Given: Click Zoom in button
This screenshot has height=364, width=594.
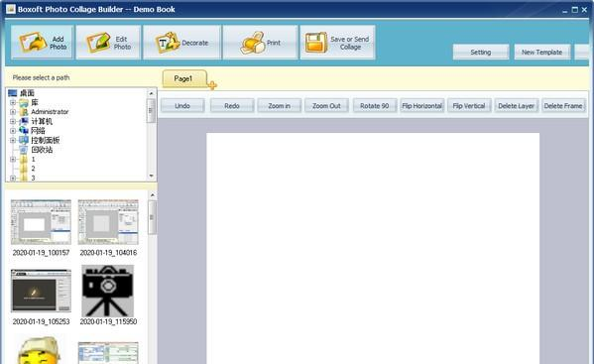Looking at the screenshot, I should click(x=280, y=106).
